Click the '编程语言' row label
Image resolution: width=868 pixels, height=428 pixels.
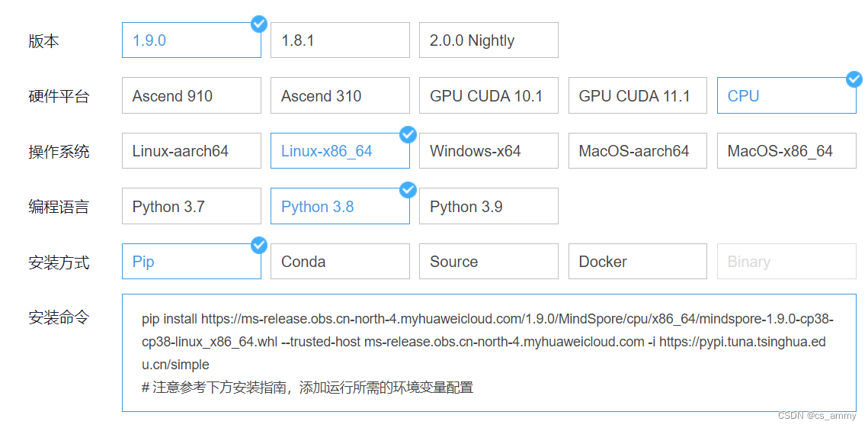point(59,207)
